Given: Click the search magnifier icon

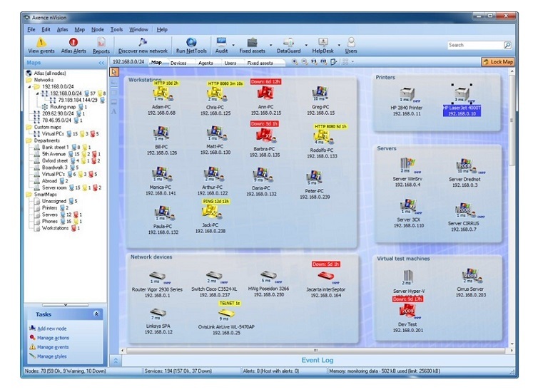Looking at the screenshot, I should point(507,45).
